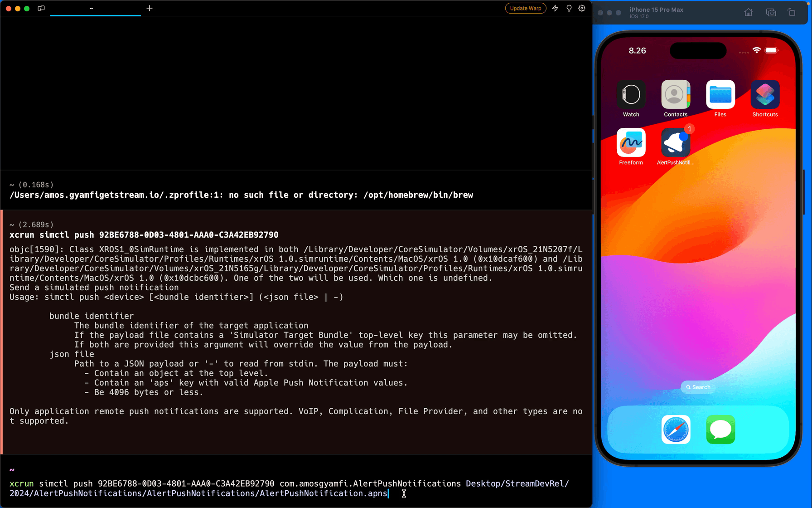Click the Wi-Fi icon in iPhone status bar
The height and width of the screenshot is (508, 812).
click(756, 50)
